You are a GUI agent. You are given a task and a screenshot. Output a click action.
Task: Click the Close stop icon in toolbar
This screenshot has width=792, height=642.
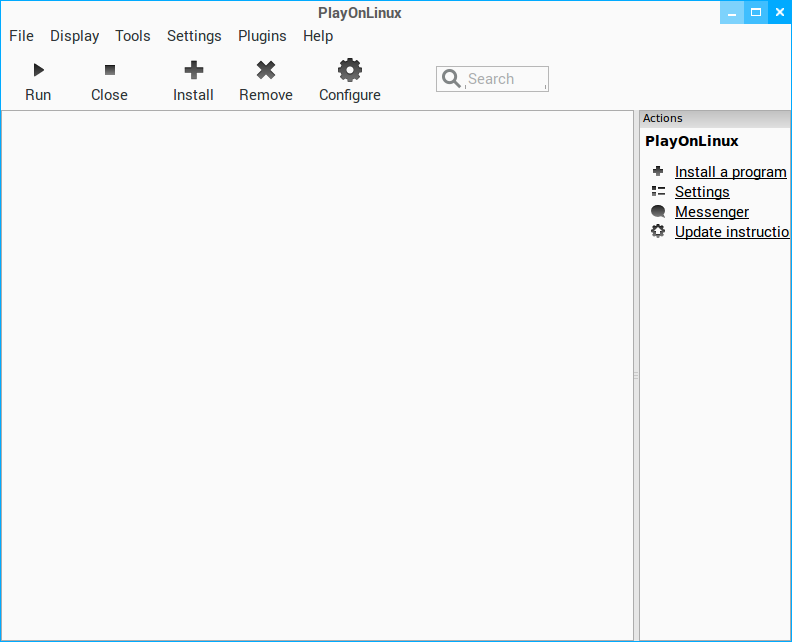[x=110, y=70]
